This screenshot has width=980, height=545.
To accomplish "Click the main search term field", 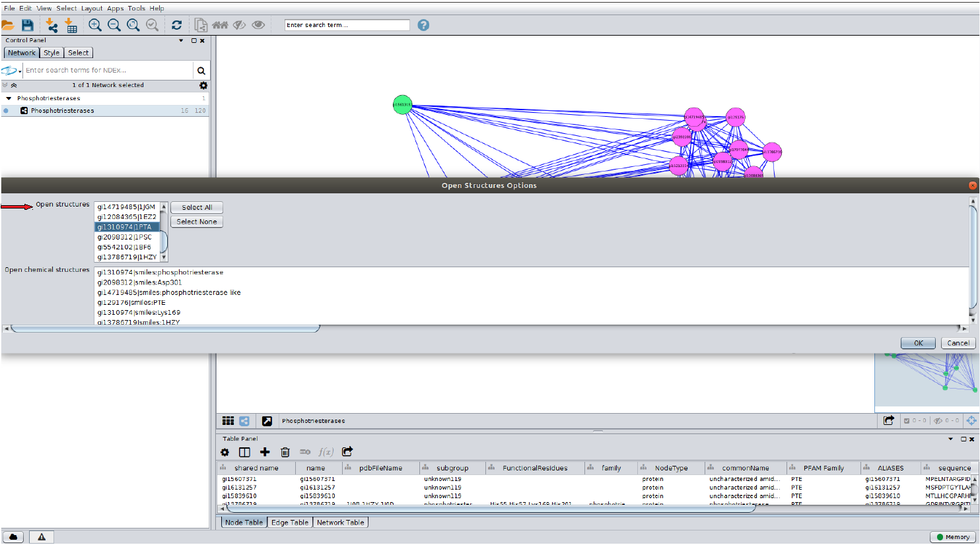I will point(347,25).
